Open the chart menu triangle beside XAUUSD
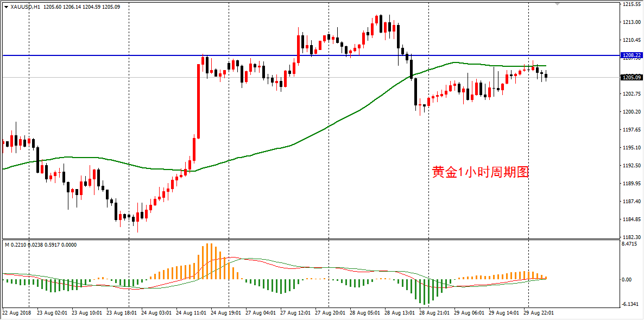 point(6,7)
